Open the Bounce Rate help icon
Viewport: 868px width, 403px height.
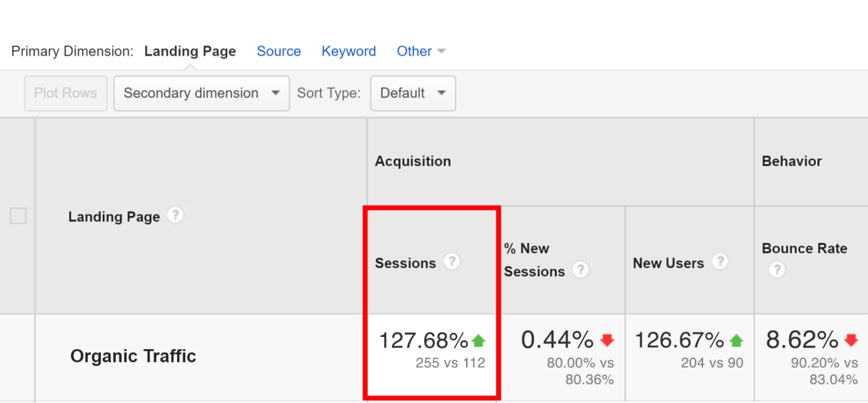point(777,270)
